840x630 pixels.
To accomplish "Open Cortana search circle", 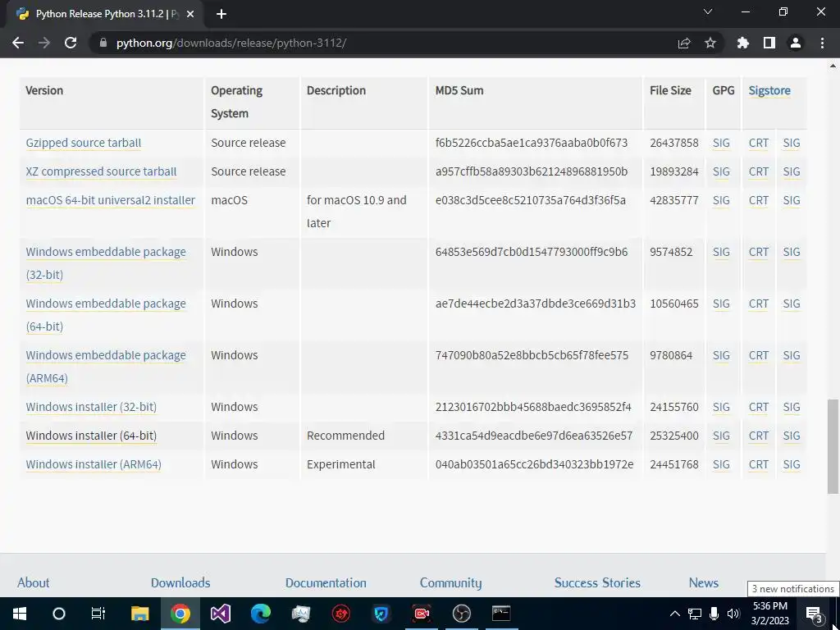I will point(59,614).
